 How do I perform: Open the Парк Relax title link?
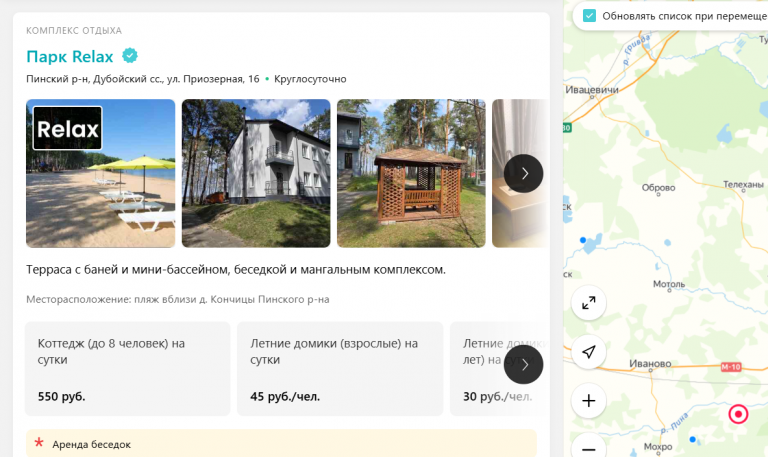tap(70, 56)
